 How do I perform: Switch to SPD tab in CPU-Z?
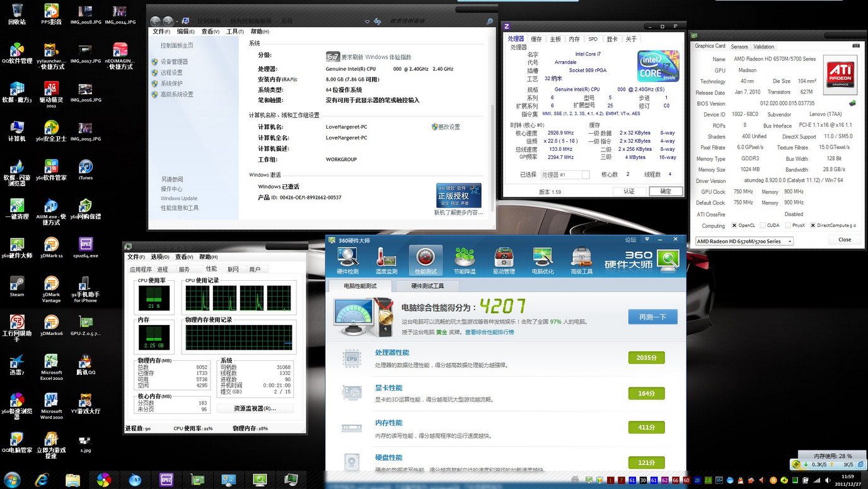[x=593, y=39]
